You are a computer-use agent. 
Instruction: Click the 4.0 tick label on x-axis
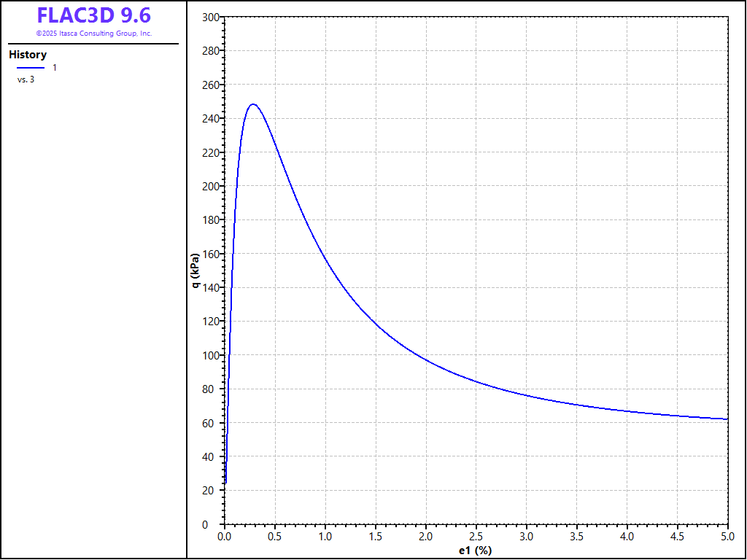click(x=627, y=537)
